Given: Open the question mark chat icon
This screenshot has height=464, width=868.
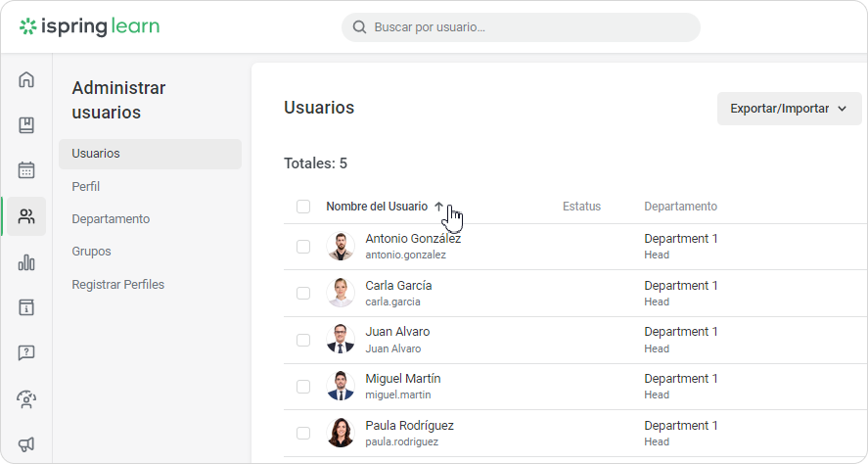Looking at the screenshot, I should coord(26,352).
